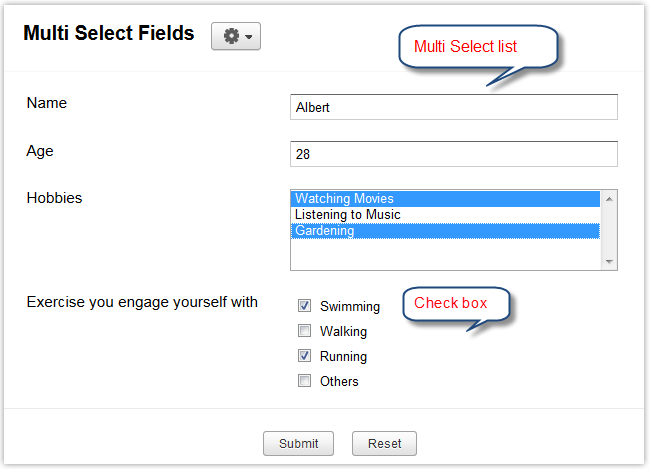Toggle the Running checkbox off
Screen dimensions: 650x469
(304, 356)
